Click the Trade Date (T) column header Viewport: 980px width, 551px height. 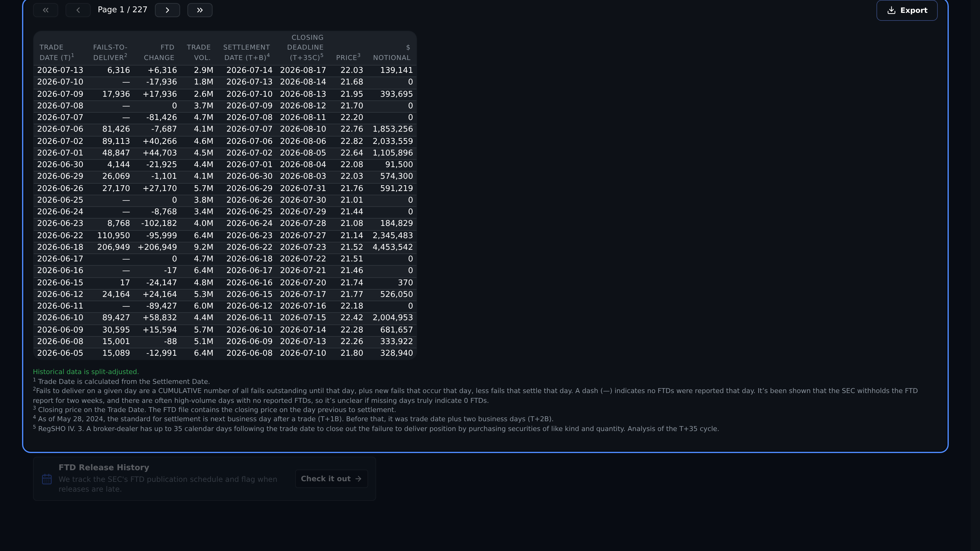click(57, 52)
